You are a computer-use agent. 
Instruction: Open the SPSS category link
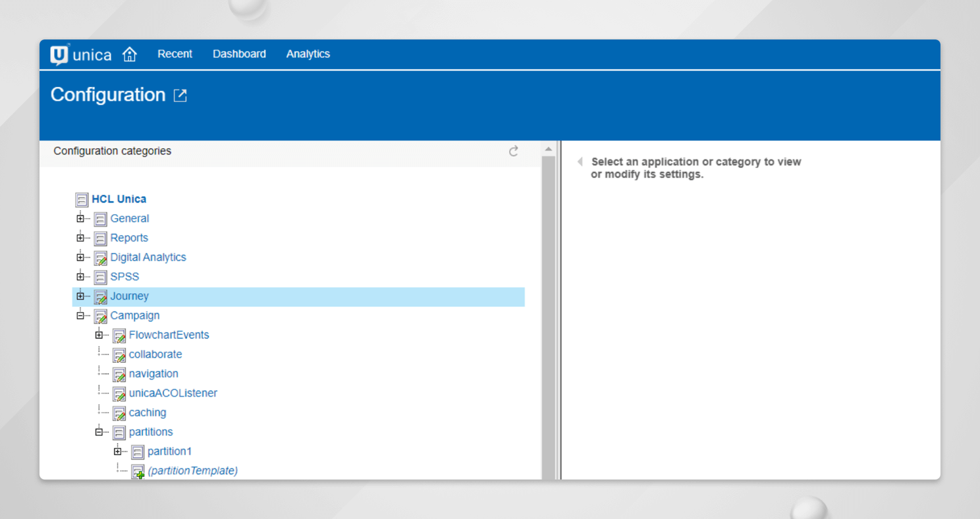[x=124, y=277]
